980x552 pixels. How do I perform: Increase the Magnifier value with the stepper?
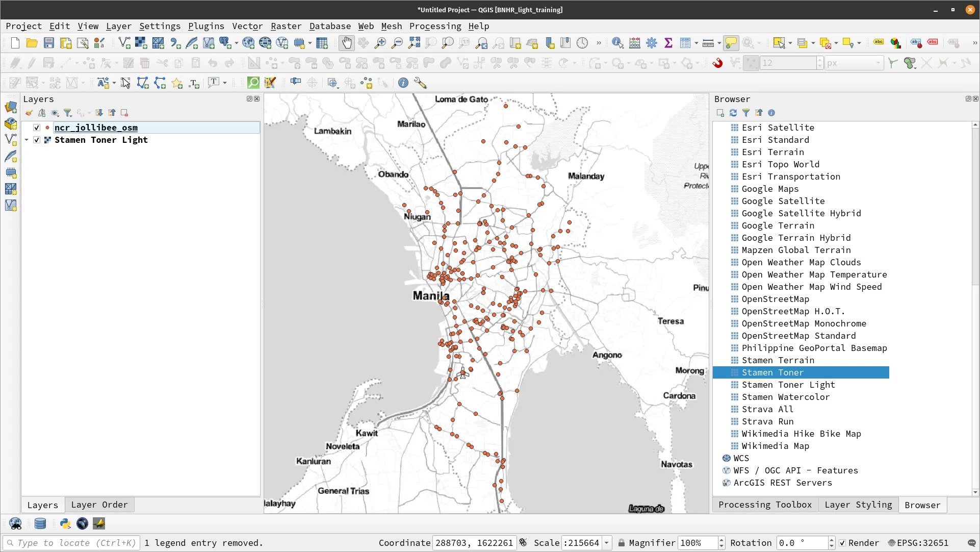tap(720, 540)
